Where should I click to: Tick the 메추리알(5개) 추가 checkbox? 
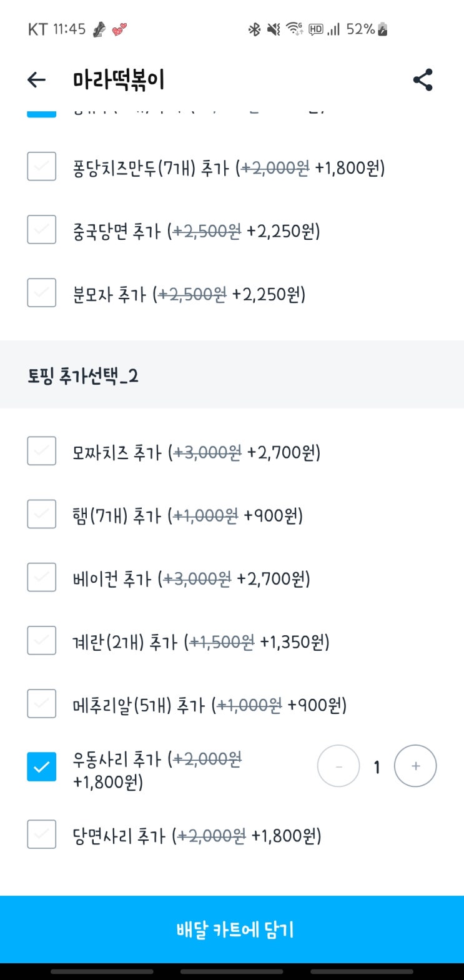pos(42,704)
